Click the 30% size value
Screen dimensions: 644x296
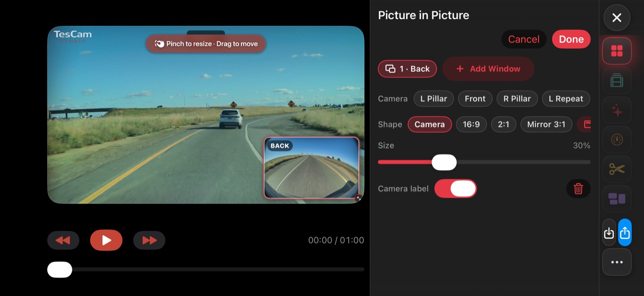pos(581,146)
